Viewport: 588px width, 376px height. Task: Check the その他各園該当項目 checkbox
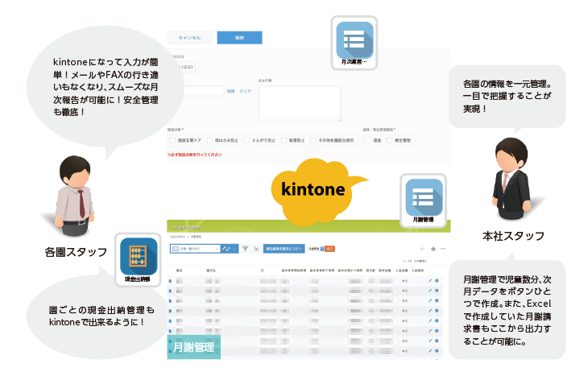click(x=313, y=140)
